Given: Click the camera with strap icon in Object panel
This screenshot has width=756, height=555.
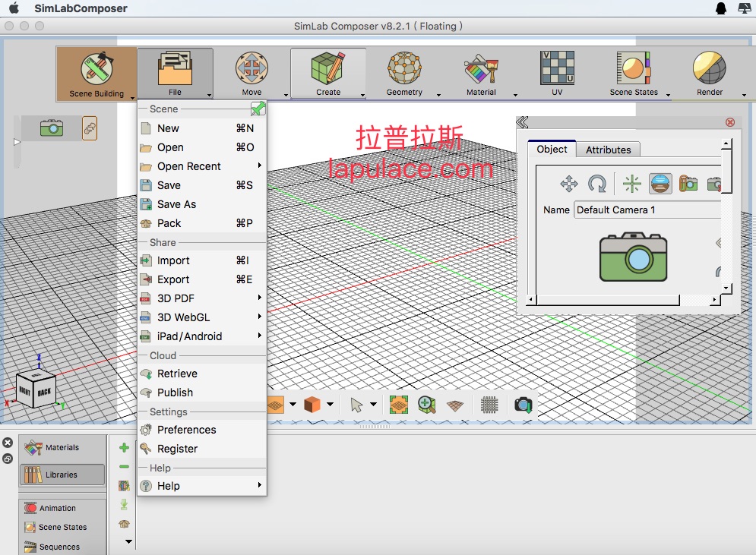Looking at the screenshot, I should [x=688, y=184].
